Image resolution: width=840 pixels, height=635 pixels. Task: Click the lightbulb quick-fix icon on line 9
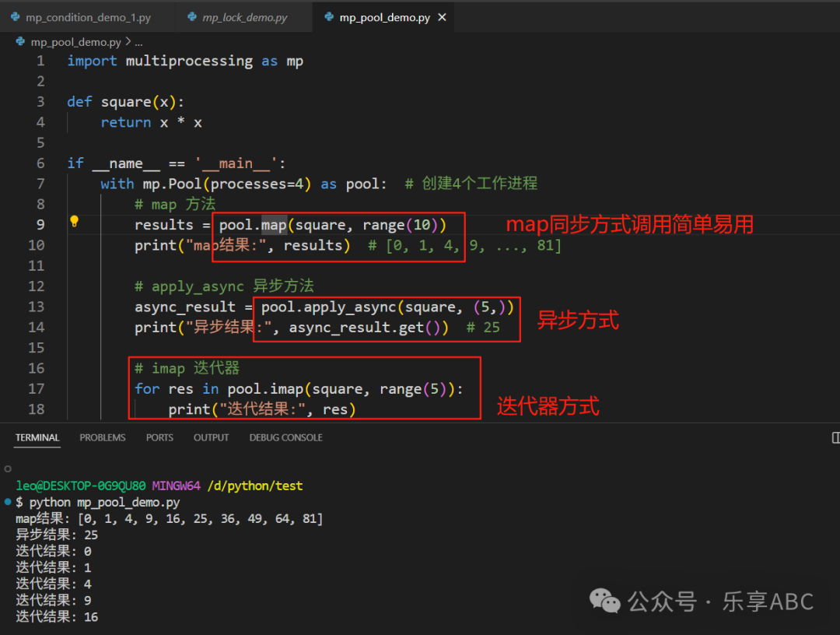[74, 221]
